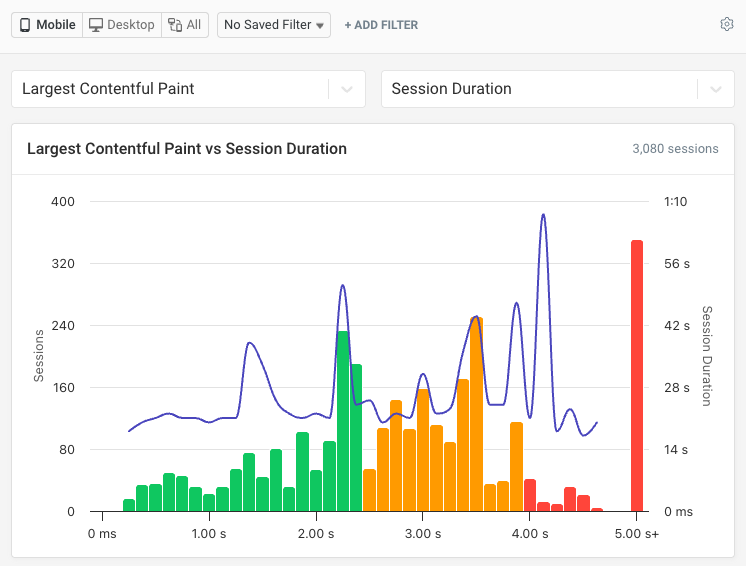
Task: Click the 160 label on Sessions axis
Action: [63, 388]
